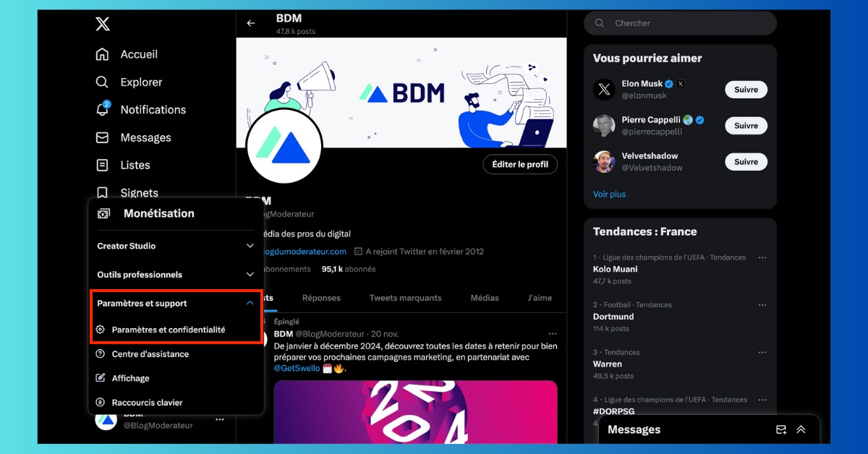
Task: Click the search magnifier icon in Chercher
Action: 600,23
